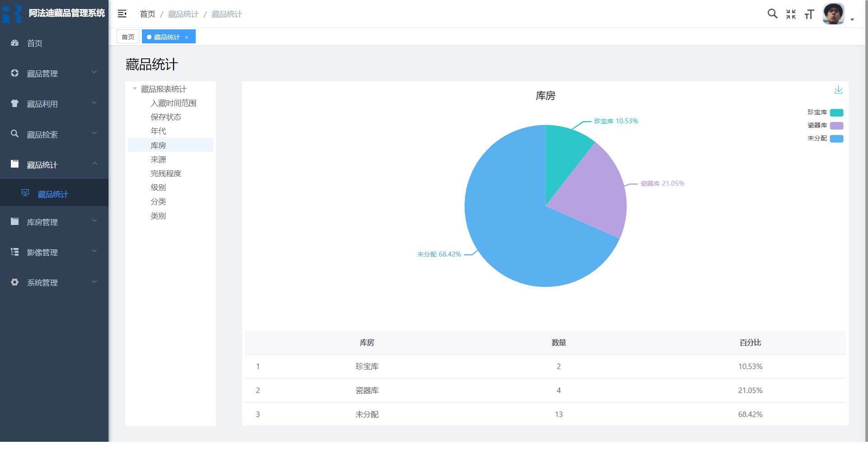The height and width of the screenshot is (454, 868).
Task: Expand the 藏品管理 sidebar menu
Action: tap(54, 73)
